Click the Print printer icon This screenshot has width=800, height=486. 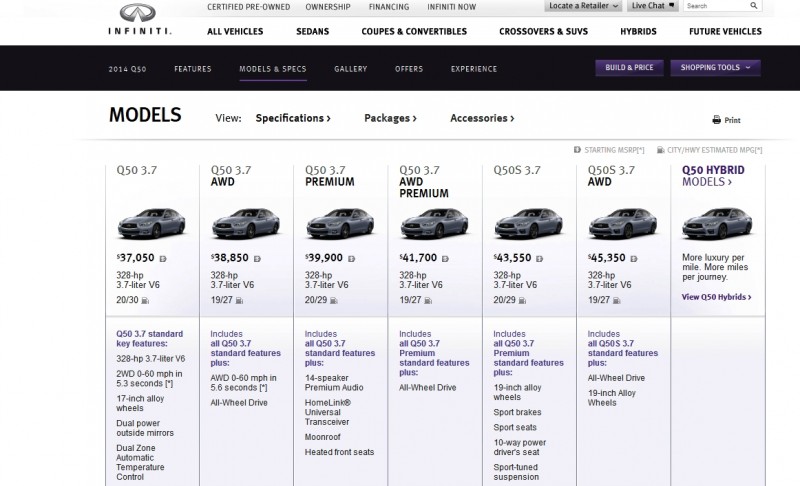point(716,120)
